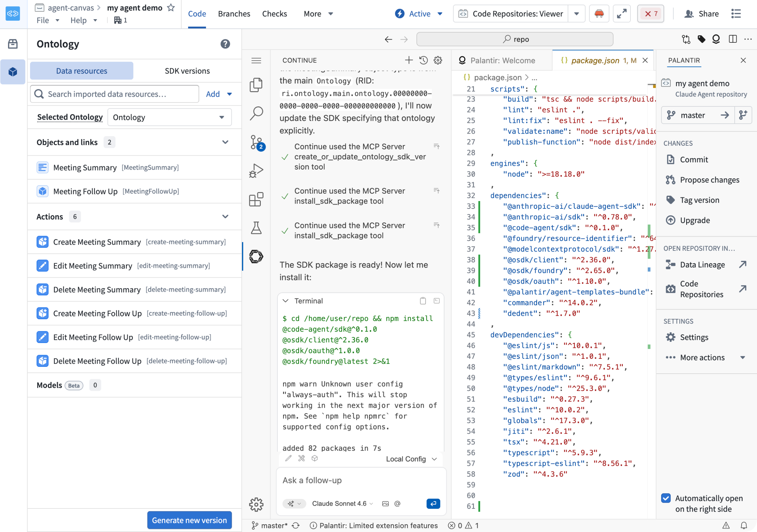Toggle the editor layout split icon
The height and width of the screenshot is (532, 757).
click(x=733, y=39)
